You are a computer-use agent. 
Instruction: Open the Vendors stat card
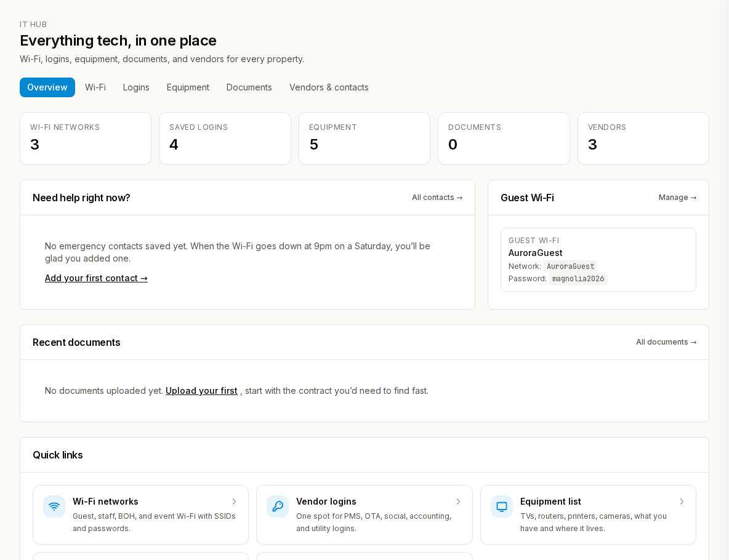[643, 138]
